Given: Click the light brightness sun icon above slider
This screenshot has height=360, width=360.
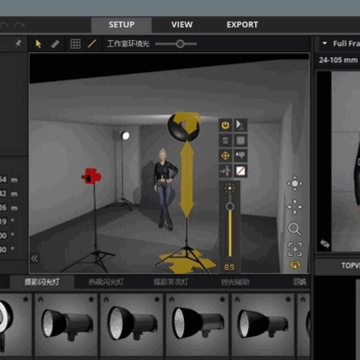Looking at the screenshot, I should 230,188.
